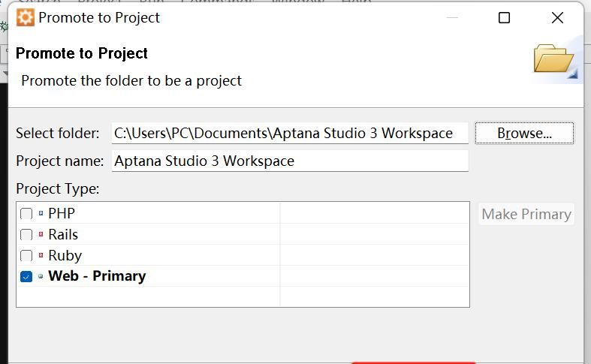The height and width of the screenshot is (364, 591).
Task: Click the folder icon in the dialog banner
Action: tap(553, 59)
